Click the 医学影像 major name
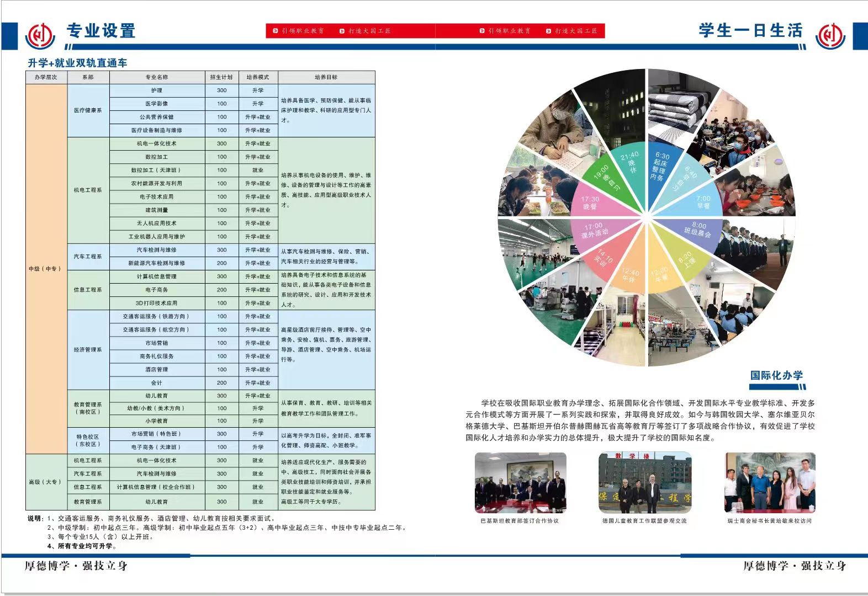 click(157, 104)
